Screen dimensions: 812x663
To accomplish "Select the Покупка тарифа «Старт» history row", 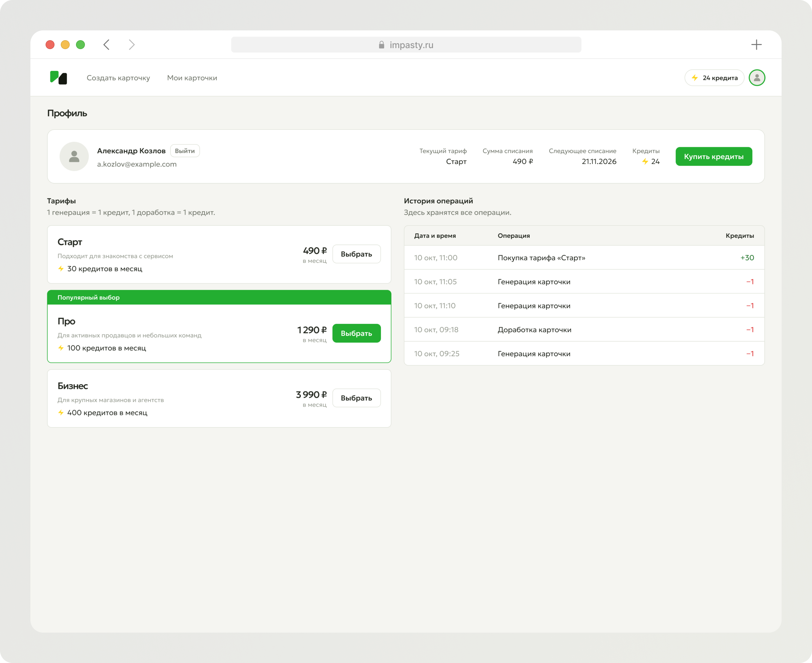I will (584, 258).
